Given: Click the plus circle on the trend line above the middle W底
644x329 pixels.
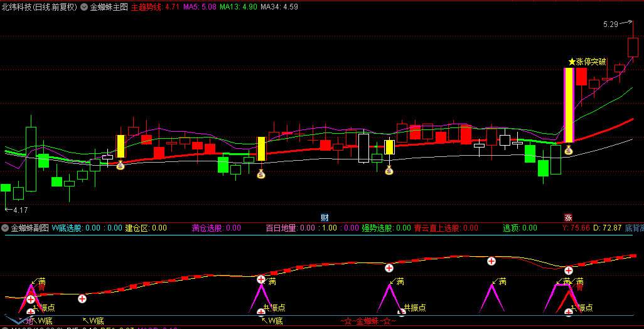Looking at the screenshot, I should coord(82,299).
